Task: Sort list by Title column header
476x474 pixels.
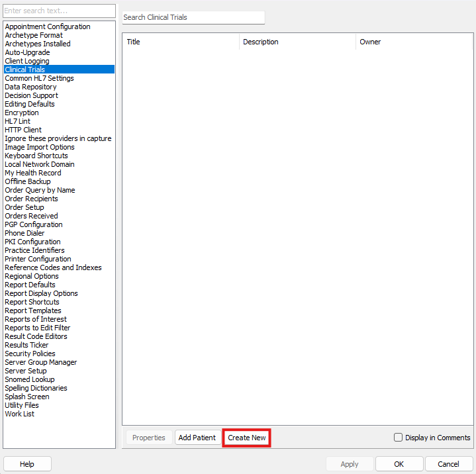Action: (x=180, y=42)
